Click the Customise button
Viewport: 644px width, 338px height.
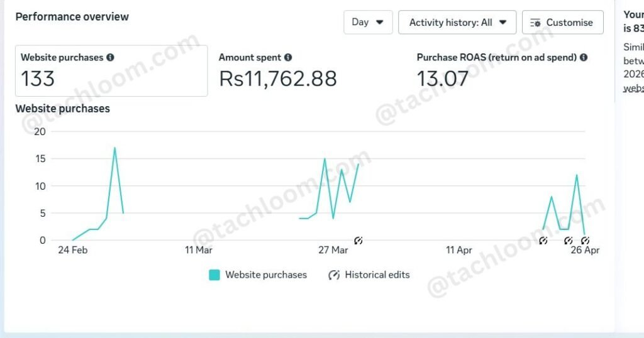coord(563,22)
